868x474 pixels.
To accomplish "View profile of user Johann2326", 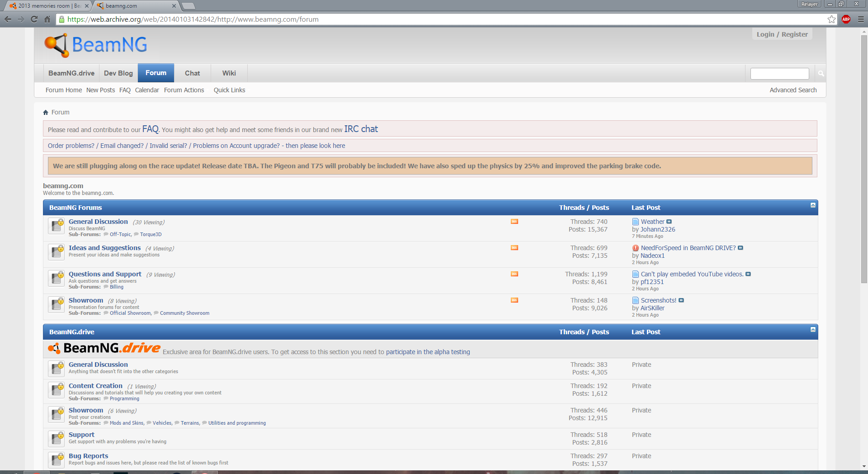I will coord(658,229).
